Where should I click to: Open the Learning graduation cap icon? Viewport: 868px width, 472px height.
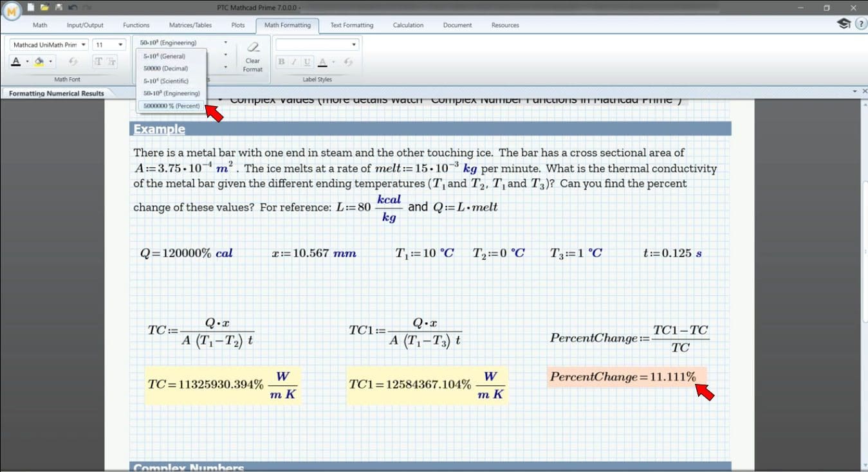coord(843,24)
